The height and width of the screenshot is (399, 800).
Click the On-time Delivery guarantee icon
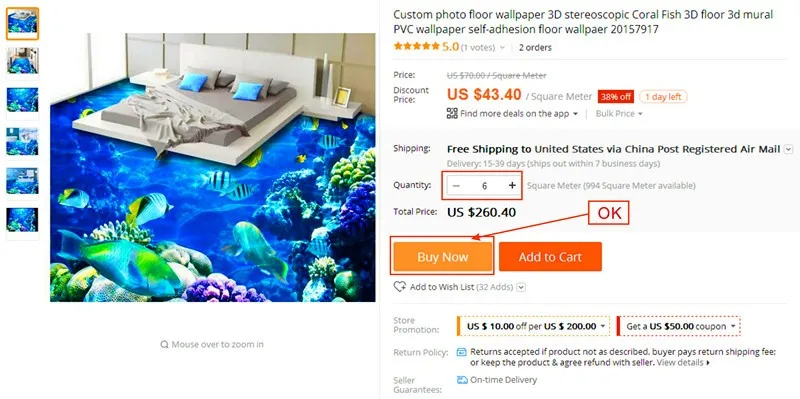pyautogui.click(x=462, y=380)
